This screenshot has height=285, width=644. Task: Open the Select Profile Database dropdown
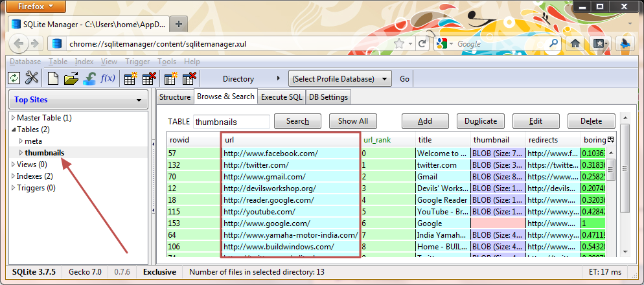[x=339, y=79]
